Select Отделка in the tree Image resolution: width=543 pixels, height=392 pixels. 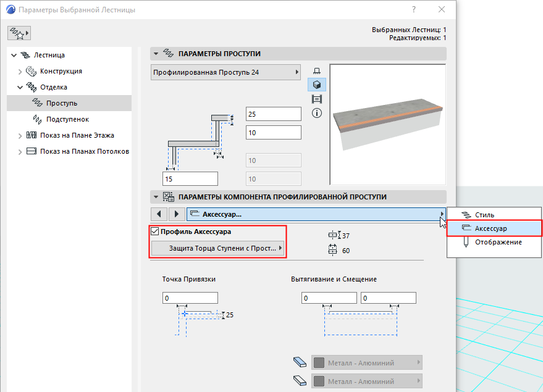click(69, 87)
